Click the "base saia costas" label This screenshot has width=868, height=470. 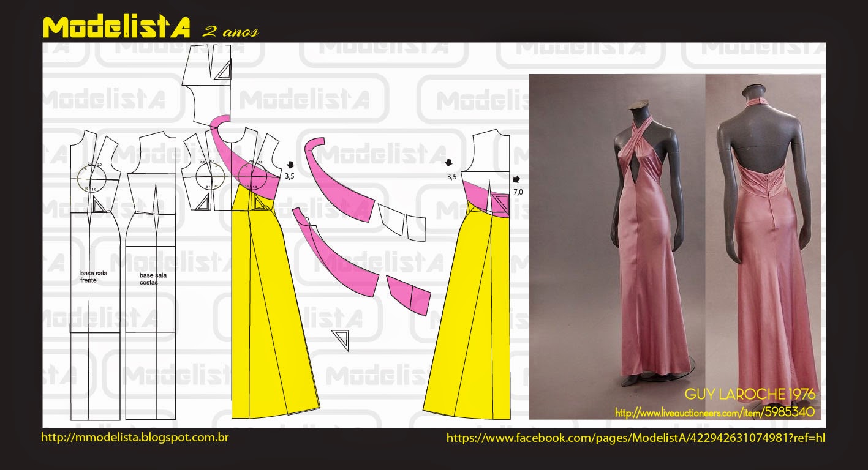(x=153, y=278)
